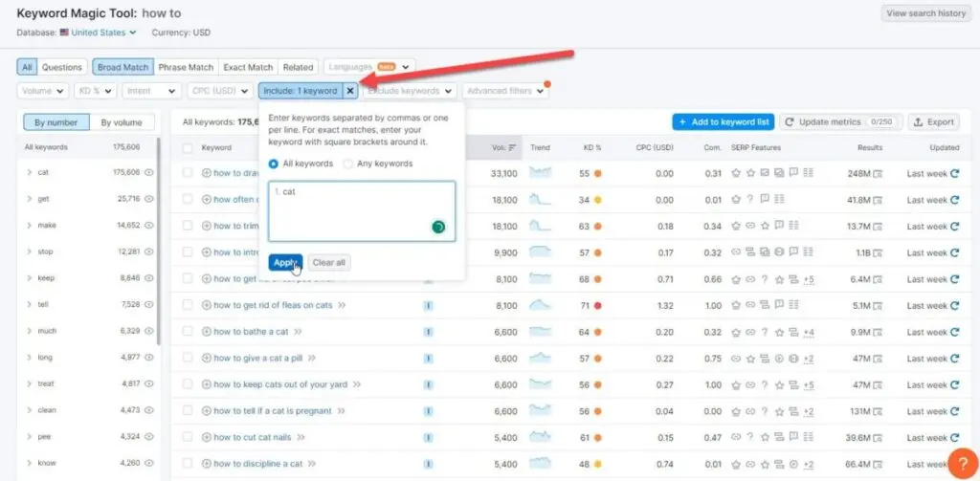
Task: Expand the 'stop' keyword group
Action: (30, 251)
